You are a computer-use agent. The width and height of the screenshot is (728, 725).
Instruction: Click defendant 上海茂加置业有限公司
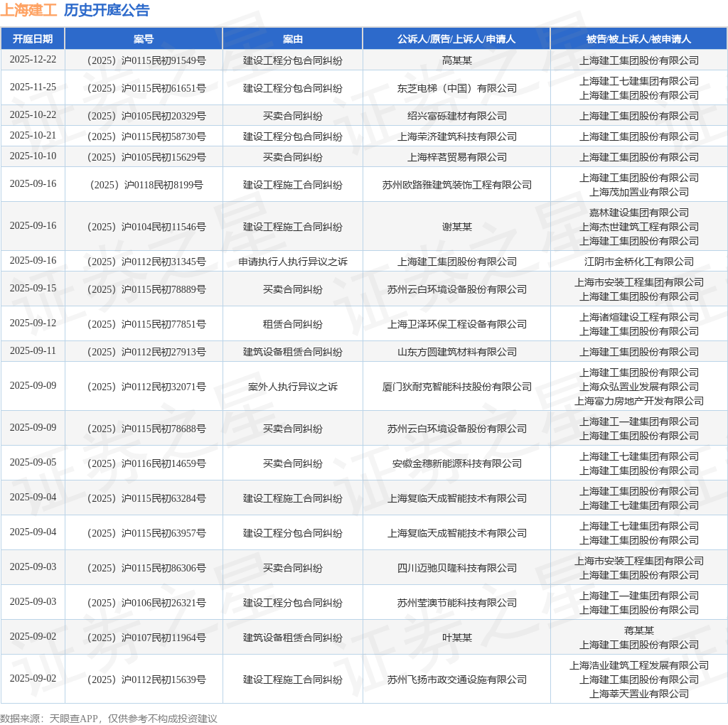(639, 192)
